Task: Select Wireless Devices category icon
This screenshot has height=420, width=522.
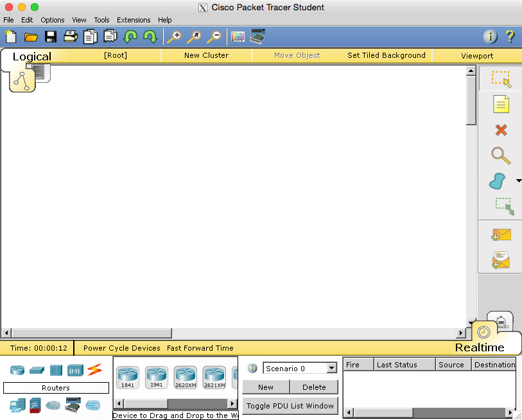Action: coord(75,370)
